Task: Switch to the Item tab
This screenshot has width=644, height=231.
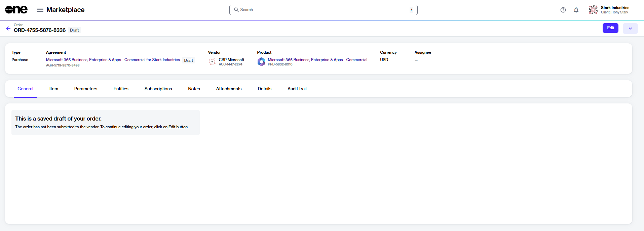Action: click(54, 89)
